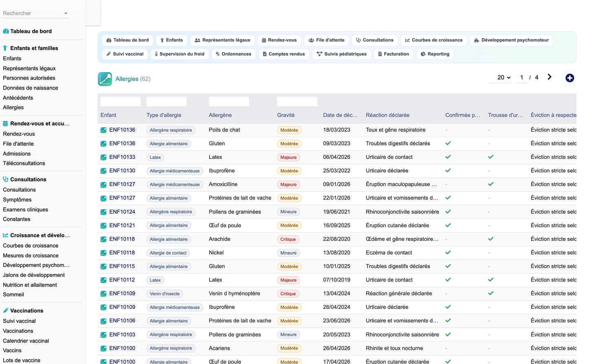Screen dimensions: 589x364
Task: Open Facturation top tab
Action: click(393, 54)
